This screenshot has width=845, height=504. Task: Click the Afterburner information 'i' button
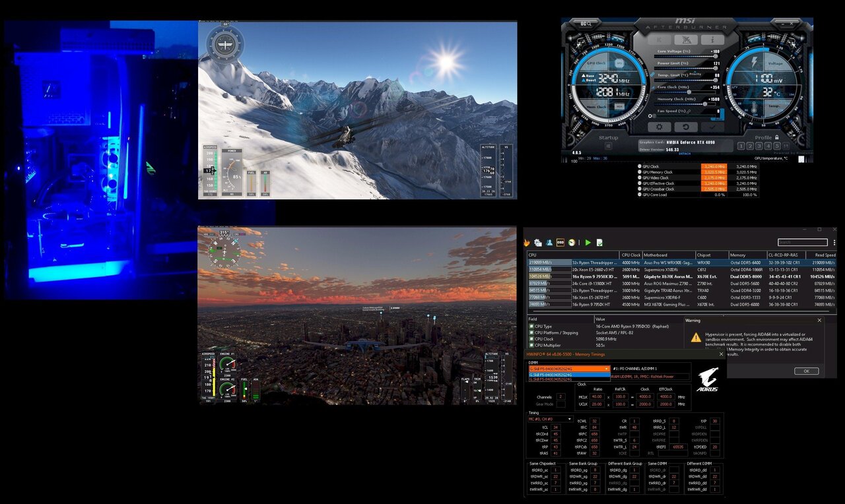pos(712,40)
